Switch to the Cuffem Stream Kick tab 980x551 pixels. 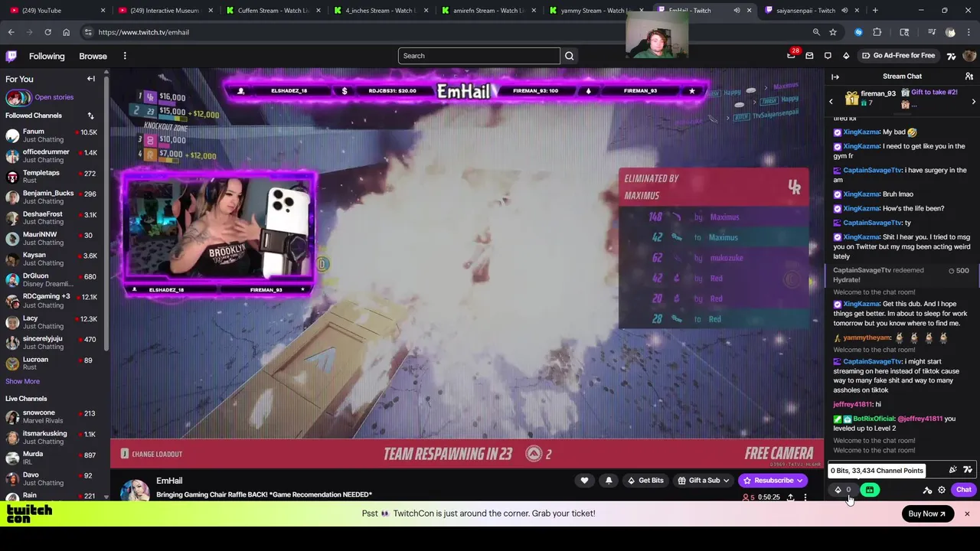tap(274, 11)
